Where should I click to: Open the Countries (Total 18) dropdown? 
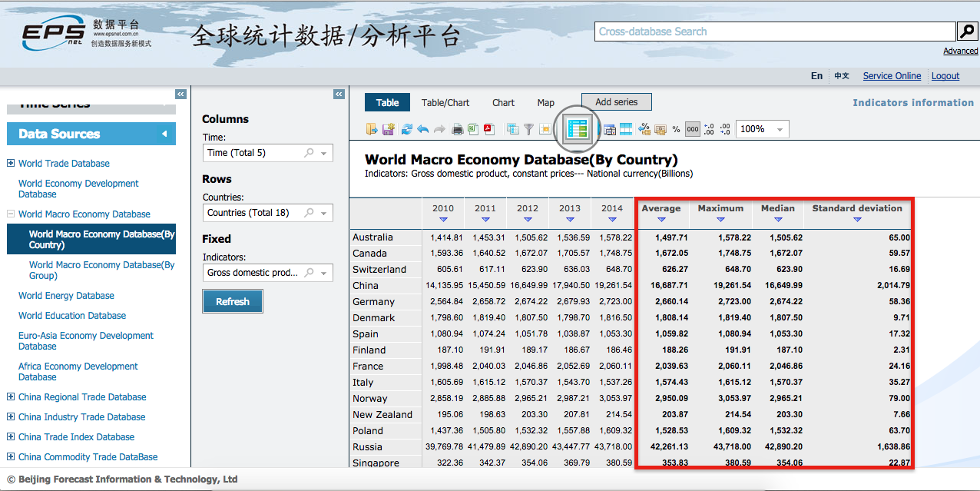coord(325,214)
